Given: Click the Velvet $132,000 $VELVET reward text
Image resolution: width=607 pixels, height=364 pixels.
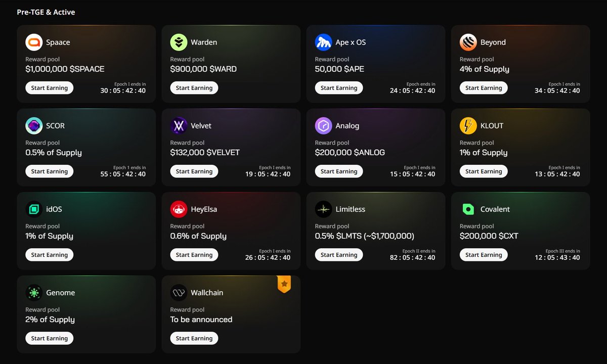Looking at the screenshot, I should (205, 153).
